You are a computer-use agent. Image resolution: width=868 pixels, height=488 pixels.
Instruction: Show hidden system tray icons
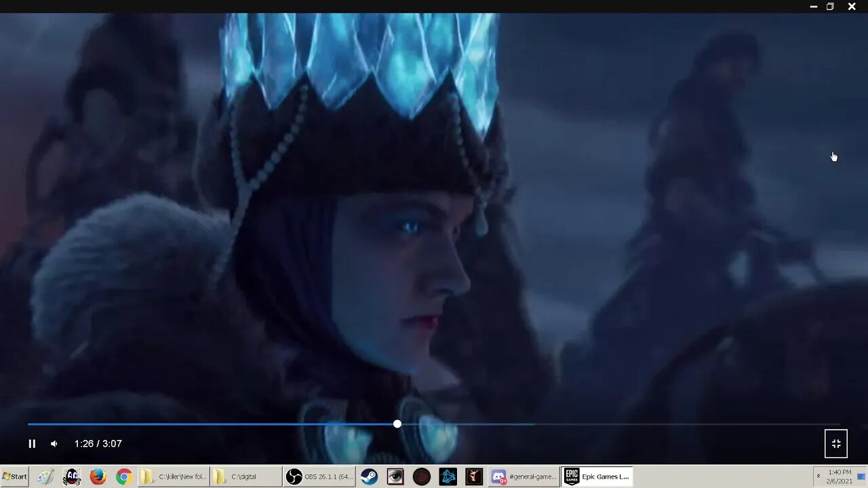818,476
